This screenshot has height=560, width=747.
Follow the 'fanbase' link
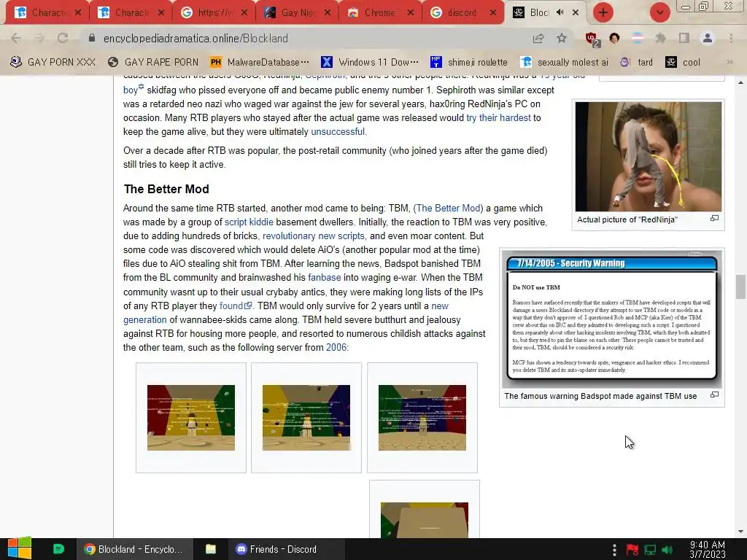tap(325, 277)
